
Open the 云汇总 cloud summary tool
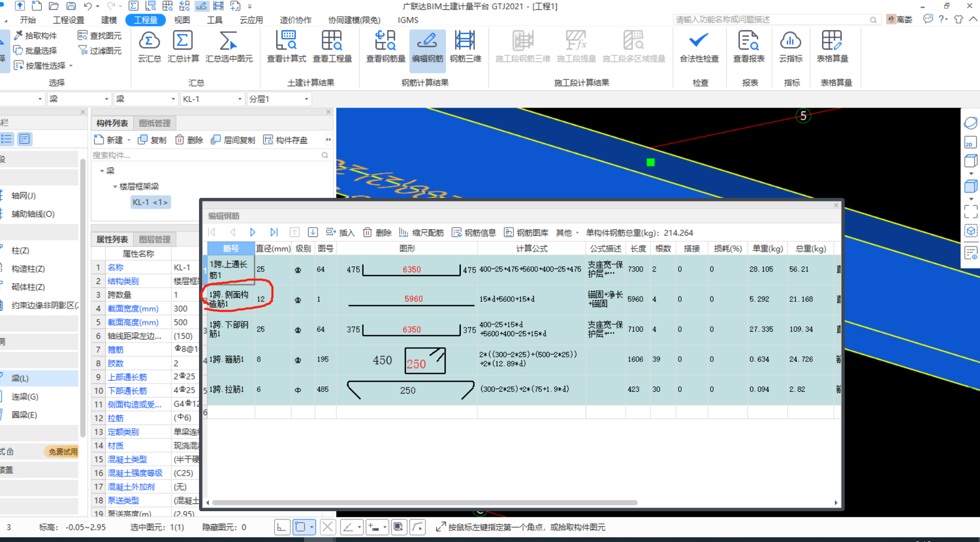click(149, 47)
